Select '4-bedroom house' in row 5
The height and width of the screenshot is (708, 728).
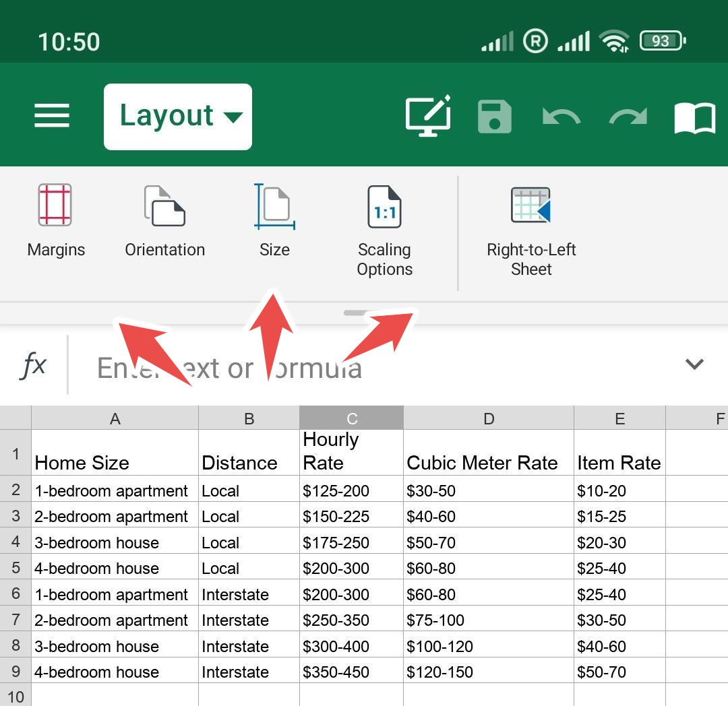point(115,567)
